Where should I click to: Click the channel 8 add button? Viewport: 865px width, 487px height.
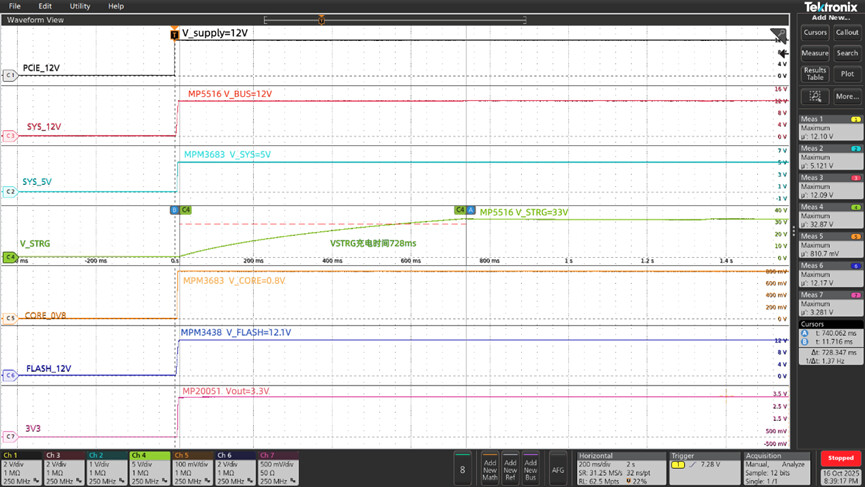coord(461,468)
